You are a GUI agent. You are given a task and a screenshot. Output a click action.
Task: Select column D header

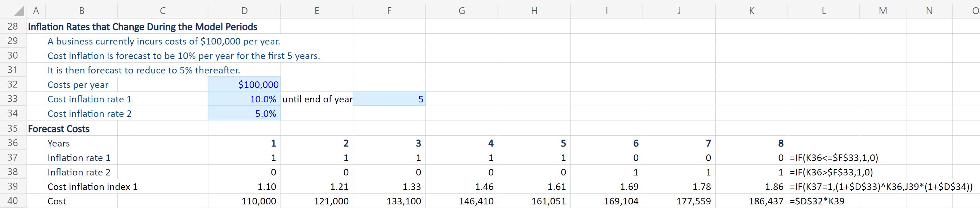(x=244, y=10)
